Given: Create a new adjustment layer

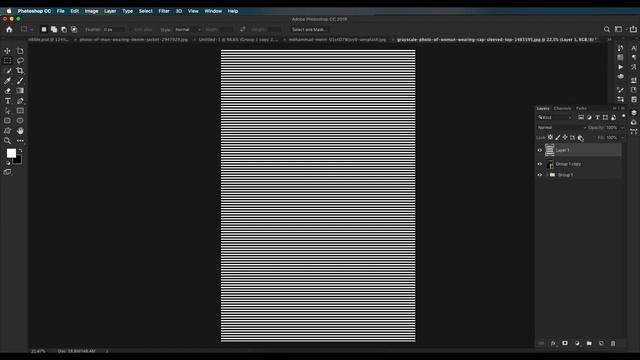Looking at the screenshot, I should pos(577,343).
